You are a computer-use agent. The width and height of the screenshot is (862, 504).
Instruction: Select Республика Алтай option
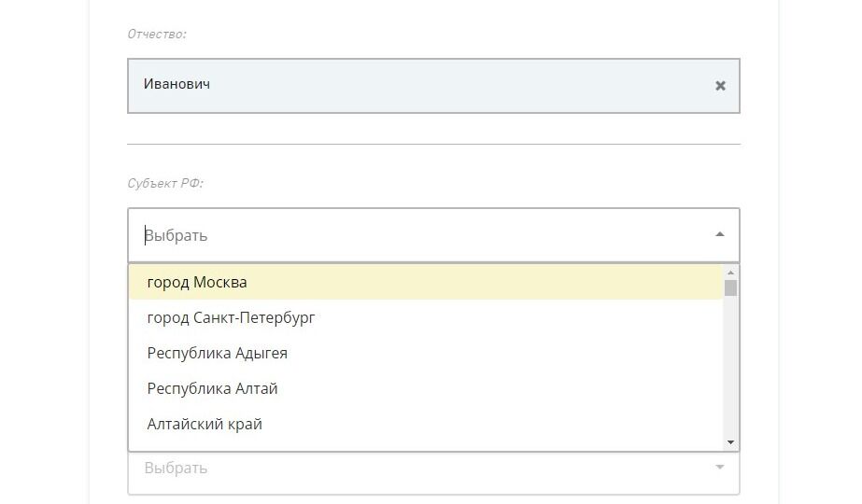click(426, 388)
